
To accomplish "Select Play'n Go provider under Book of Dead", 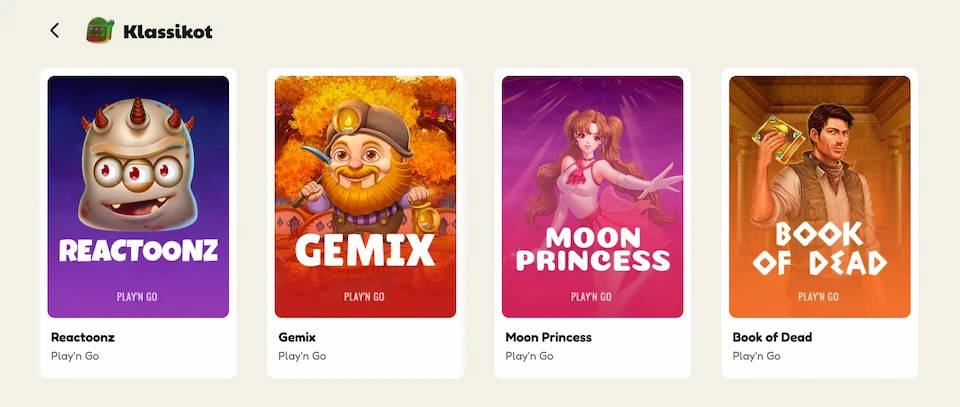I will pos(756,356).
